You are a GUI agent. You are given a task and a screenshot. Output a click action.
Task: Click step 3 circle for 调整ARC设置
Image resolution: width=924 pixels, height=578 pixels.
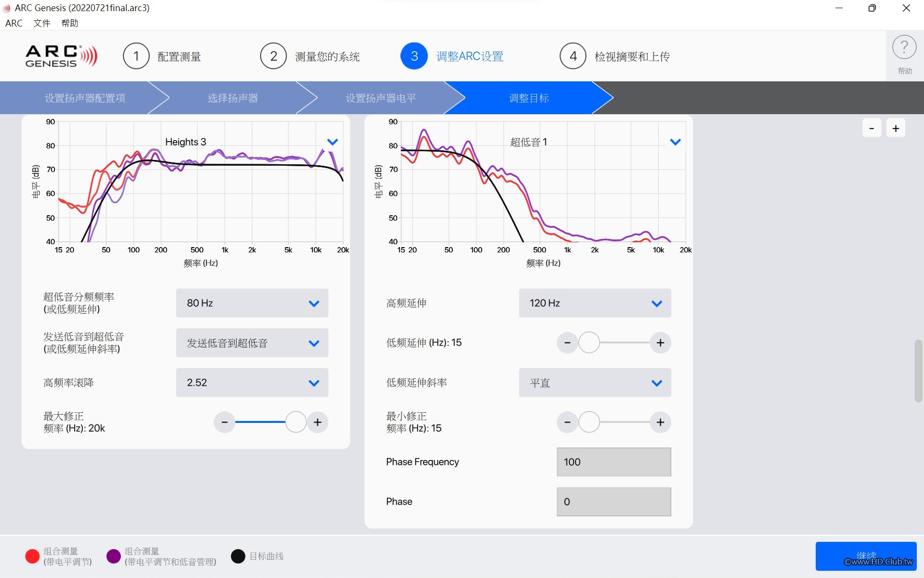click(x=414, y=56)
